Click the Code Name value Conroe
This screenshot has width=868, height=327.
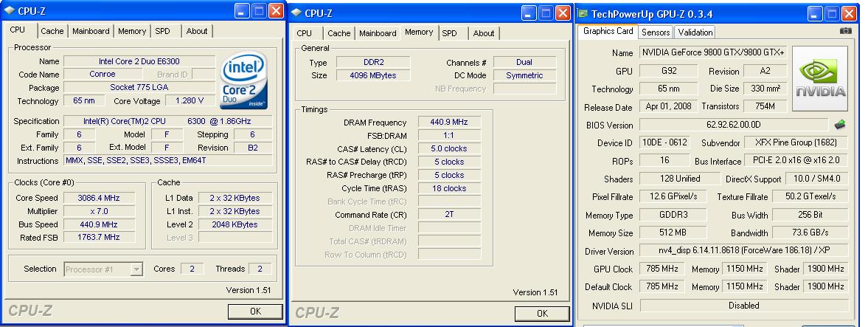click(x=103, y=74)
